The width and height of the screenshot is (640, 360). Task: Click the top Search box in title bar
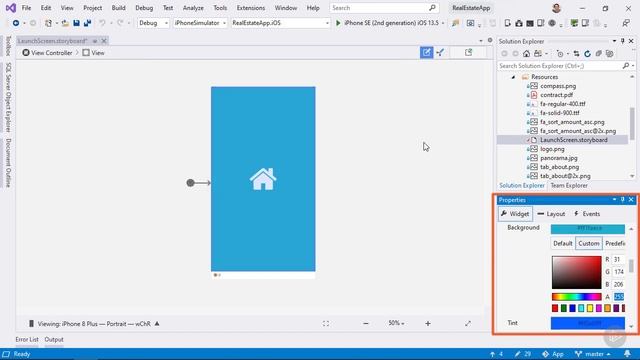[x=384, y=8]
